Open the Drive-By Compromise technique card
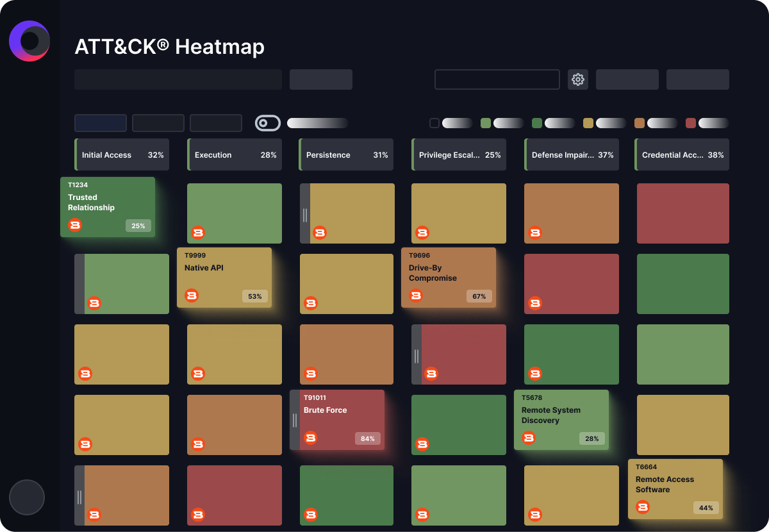The image size is (769, 532). tap(449, 278)
